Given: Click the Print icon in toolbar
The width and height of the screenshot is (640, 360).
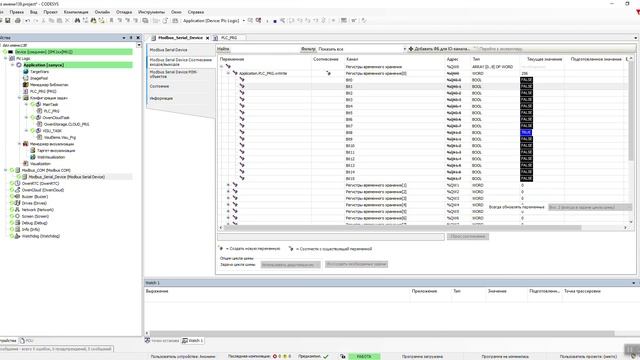Looking at the screenshot, I should [x=18, y=20].
